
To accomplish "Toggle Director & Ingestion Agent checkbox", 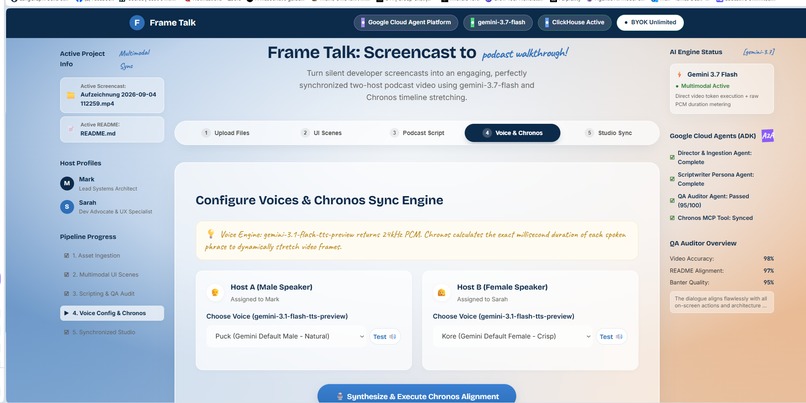I will point(672,157).
